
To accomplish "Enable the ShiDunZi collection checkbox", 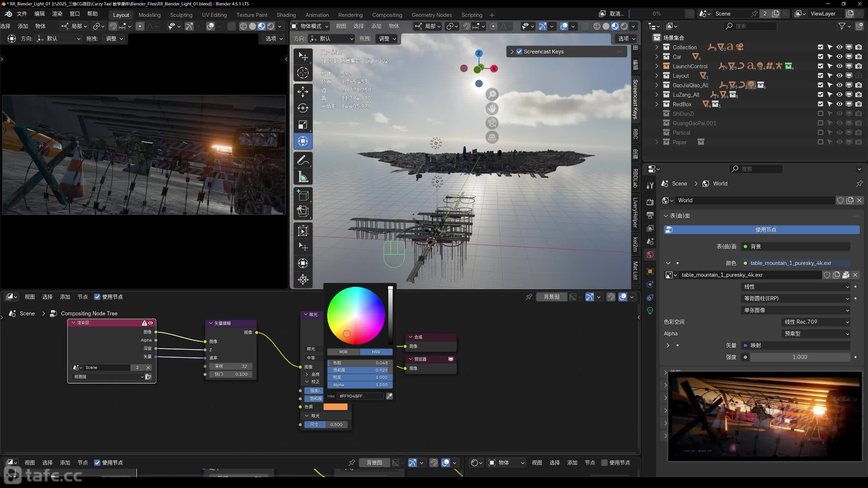I will coord(820,114).
